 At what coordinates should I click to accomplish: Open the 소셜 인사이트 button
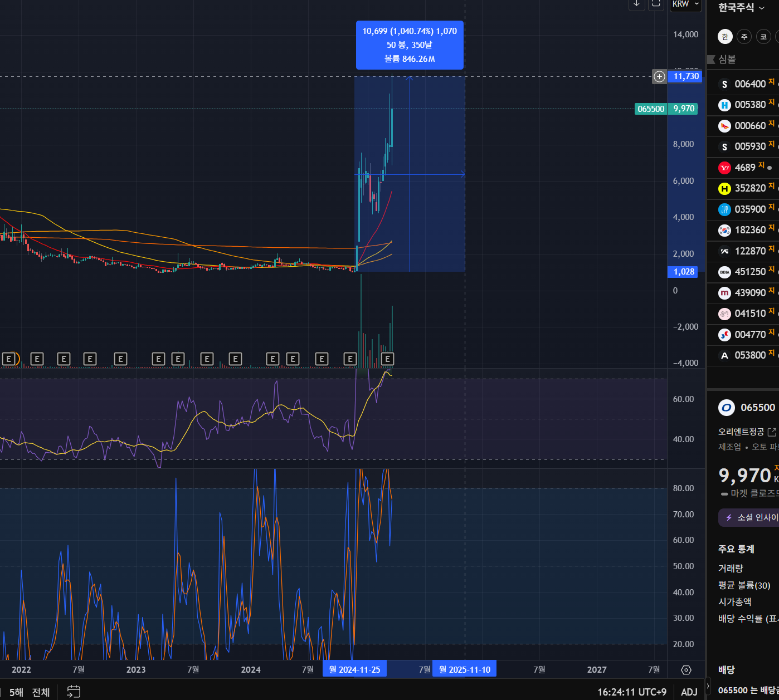pyautogui.click(x=749, y=518)
